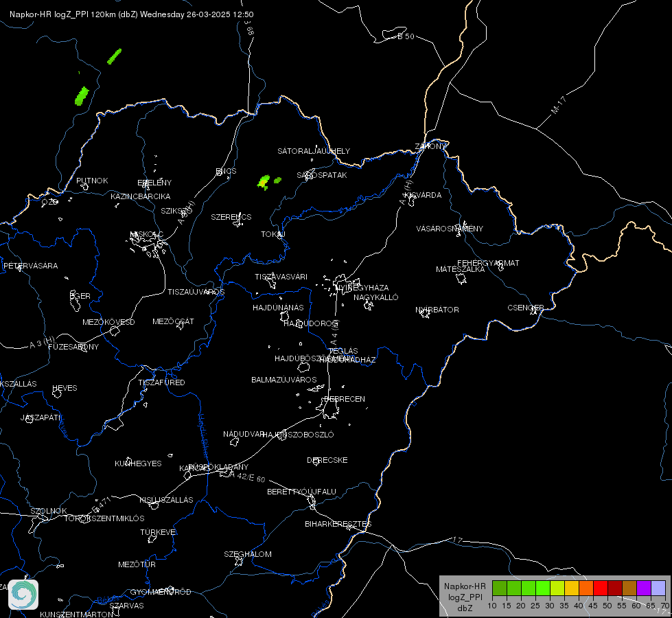672x618 pixels.
Task: Click the A 42/E 60 road label
Action: [247, 477]
